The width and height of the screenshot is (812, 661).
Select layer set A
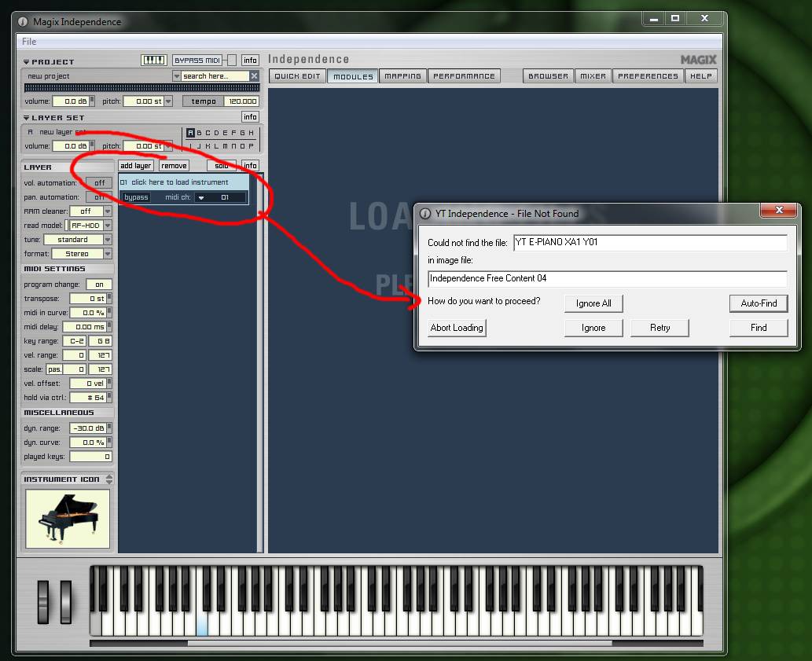point(190,133)
